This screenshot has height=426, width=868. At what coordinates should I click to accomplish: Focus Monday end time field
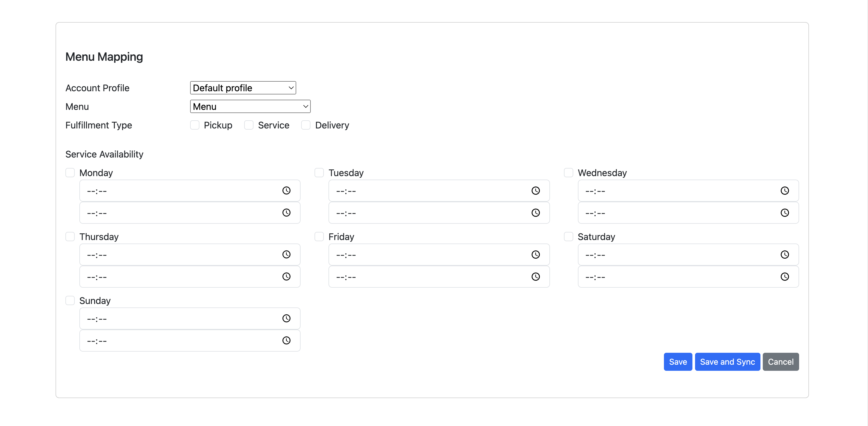190,212
